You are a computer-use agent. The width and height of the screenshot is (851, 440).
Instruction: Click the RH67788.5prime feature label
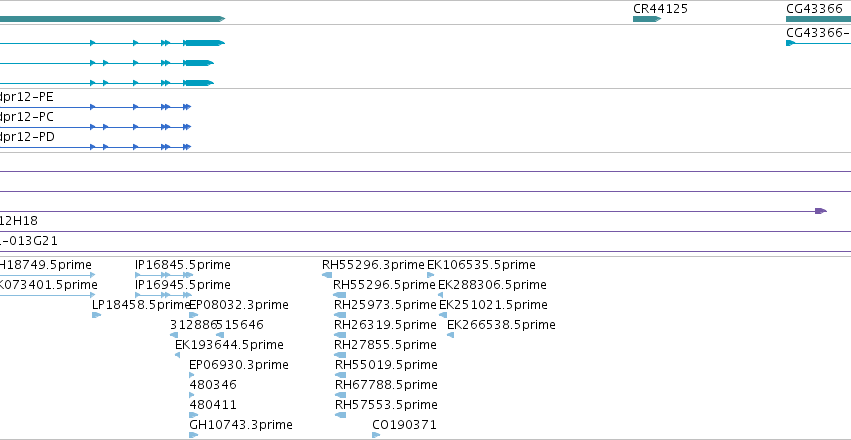386,385
